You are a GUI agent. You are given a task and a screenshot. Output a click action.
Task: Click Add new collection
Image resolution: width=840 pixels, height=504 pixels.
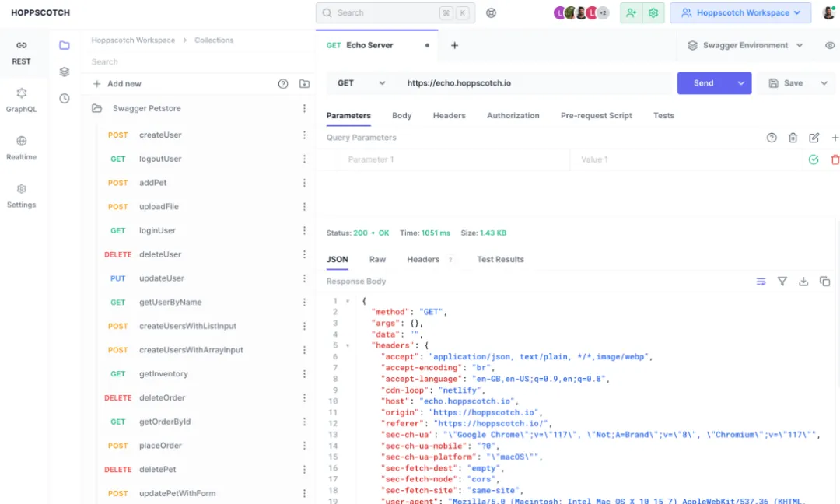coord(117,83)
